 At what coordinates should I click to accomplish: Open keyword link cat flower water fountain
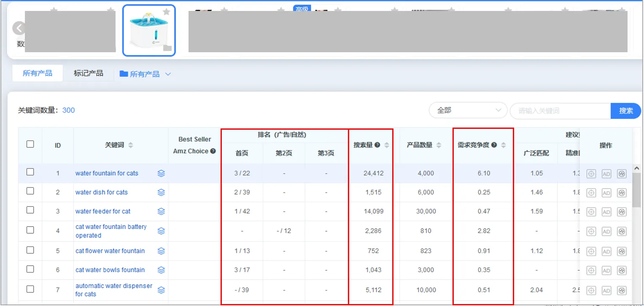tap(110, 251)
